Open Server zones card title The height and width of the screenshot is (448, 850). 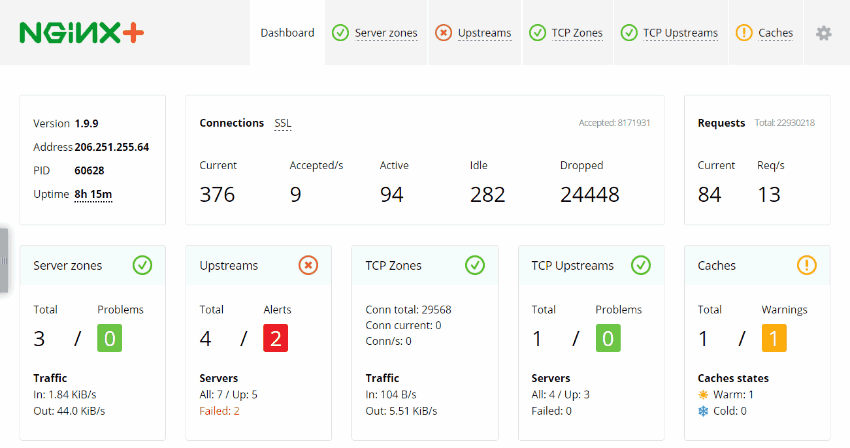click(68, 266)
